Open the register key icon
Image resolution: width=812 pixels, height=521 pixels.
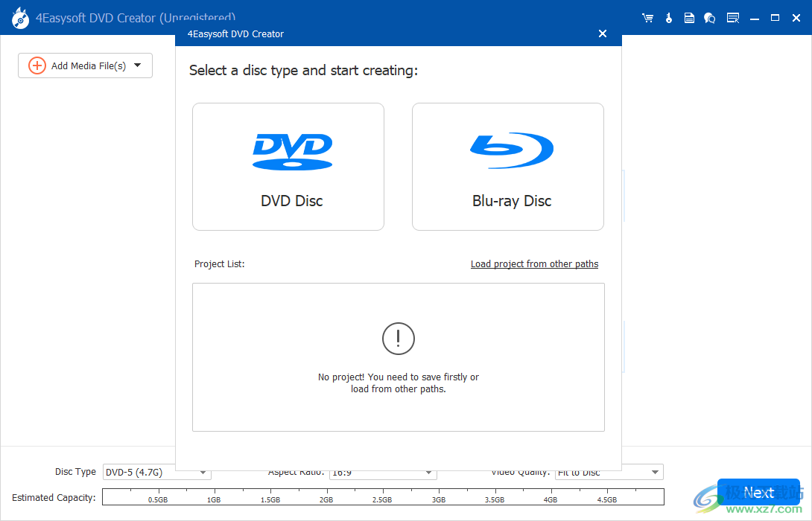click(x=668, y=17)
